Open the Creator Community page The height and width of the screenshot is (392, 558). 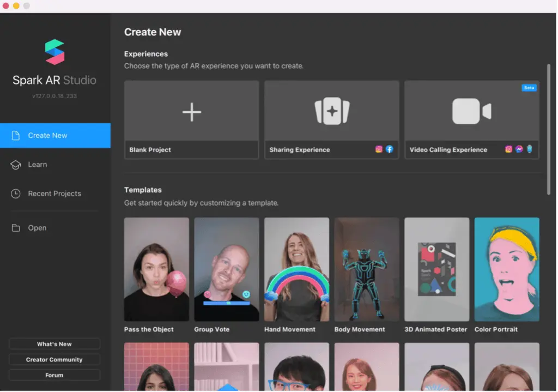54,359
